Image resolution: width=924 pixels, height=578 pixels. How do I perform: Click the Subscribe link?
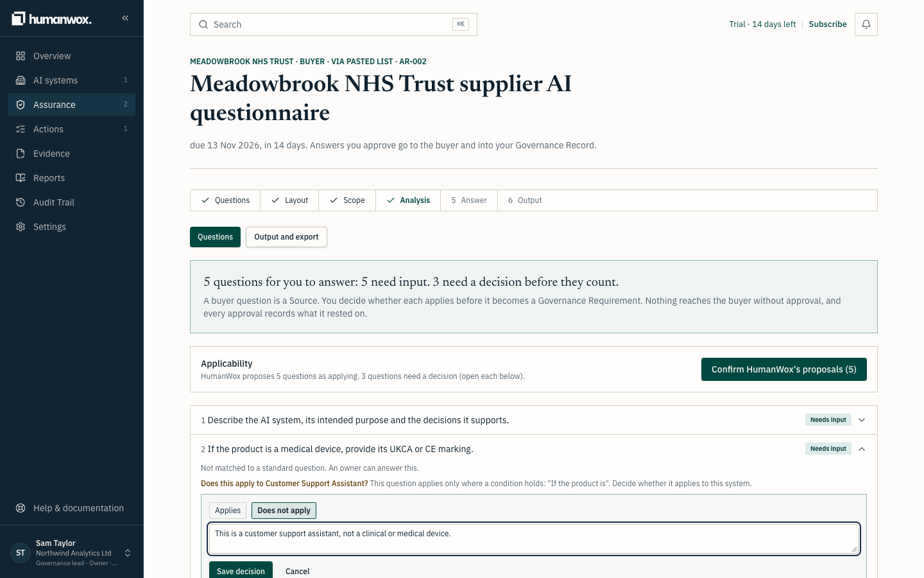click(x=828, y=24)
